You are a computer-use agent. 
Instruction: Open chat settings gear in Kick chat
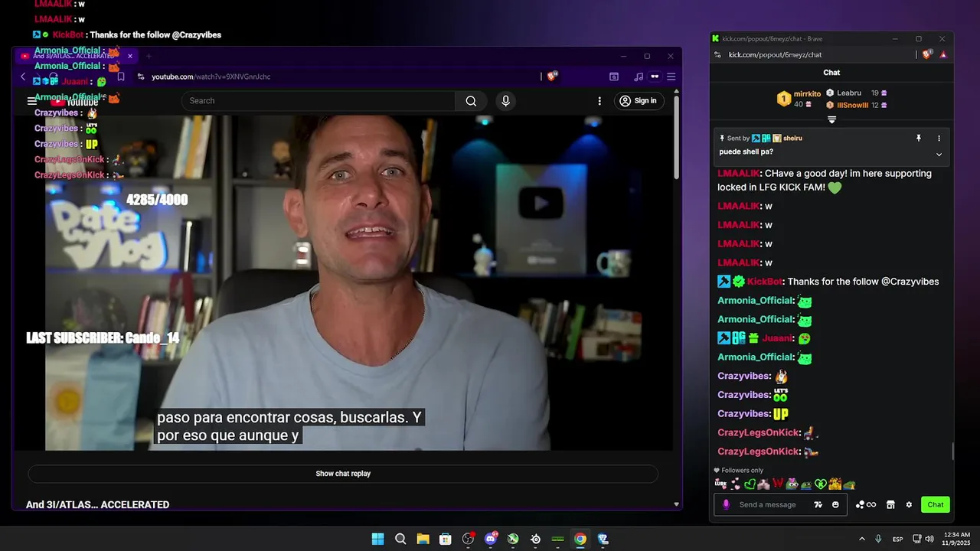point(909,504)
